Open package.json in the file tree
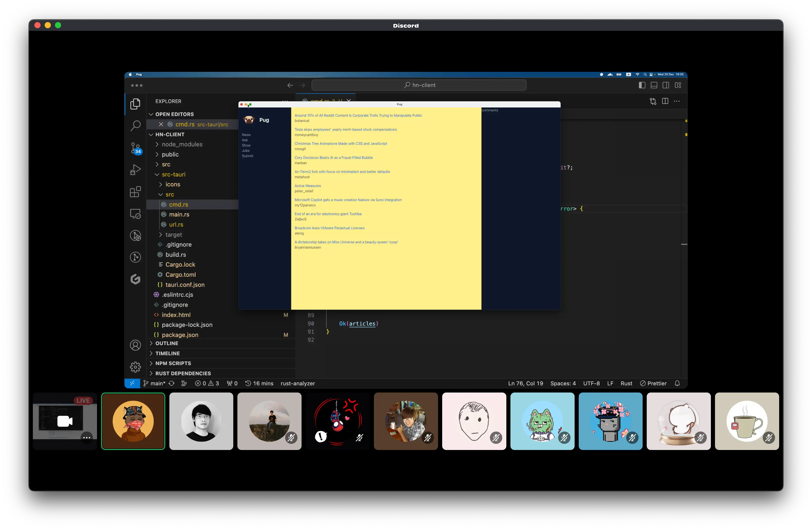This screenshot has width=812, height=529. (180, 335)
